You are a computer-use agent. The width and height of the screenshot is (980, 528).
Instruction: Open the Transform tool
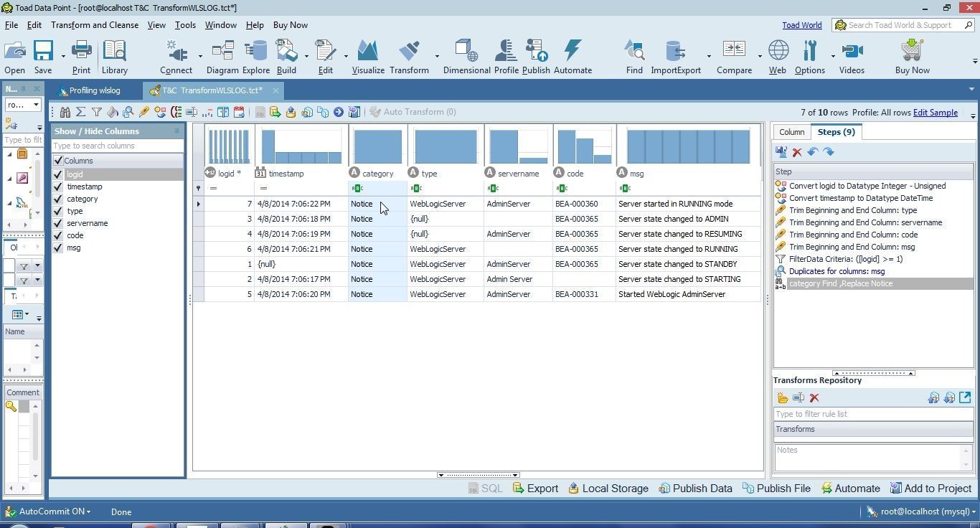pos(409,57)
